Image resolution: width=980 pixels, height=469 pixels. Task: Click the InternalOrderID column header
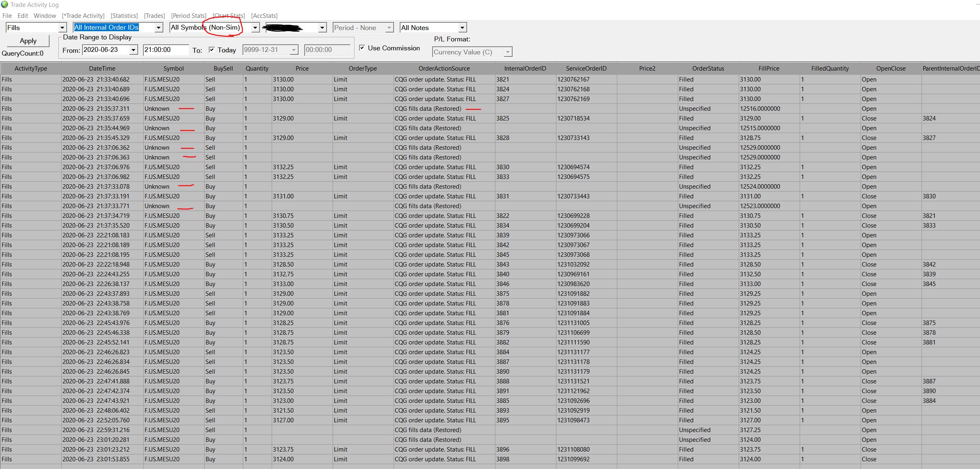click(525, 69)
